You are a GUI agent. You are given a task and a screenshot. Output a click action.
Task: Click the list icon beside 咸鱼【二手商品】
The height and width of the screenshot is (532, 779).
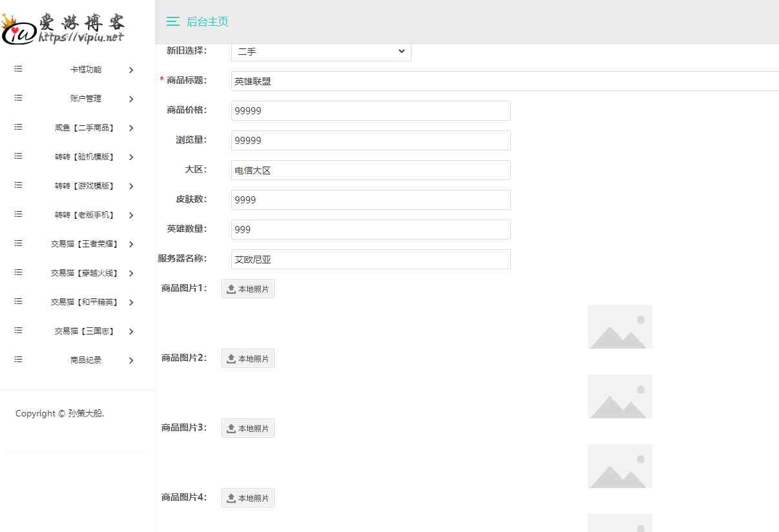pos(18,127)
